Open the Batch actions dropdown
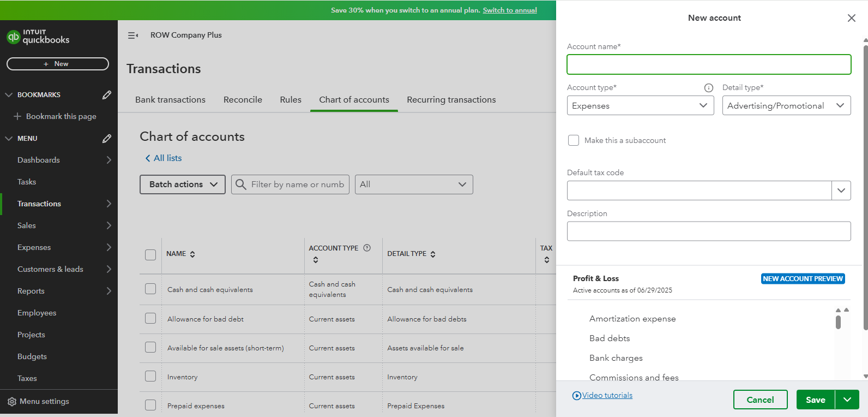This screenshot has width=868, height=417. pos(183,184)
